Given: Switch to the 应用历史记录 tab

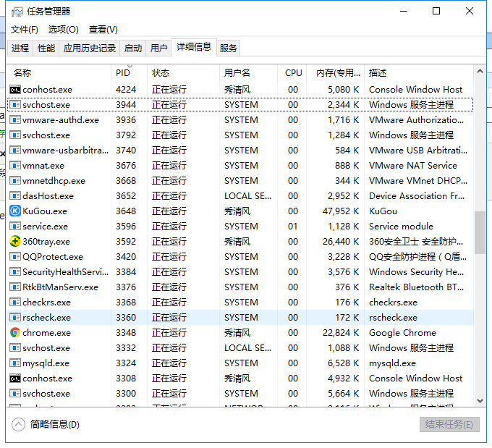Looking at the screenshot, I should tap(90, 48).
